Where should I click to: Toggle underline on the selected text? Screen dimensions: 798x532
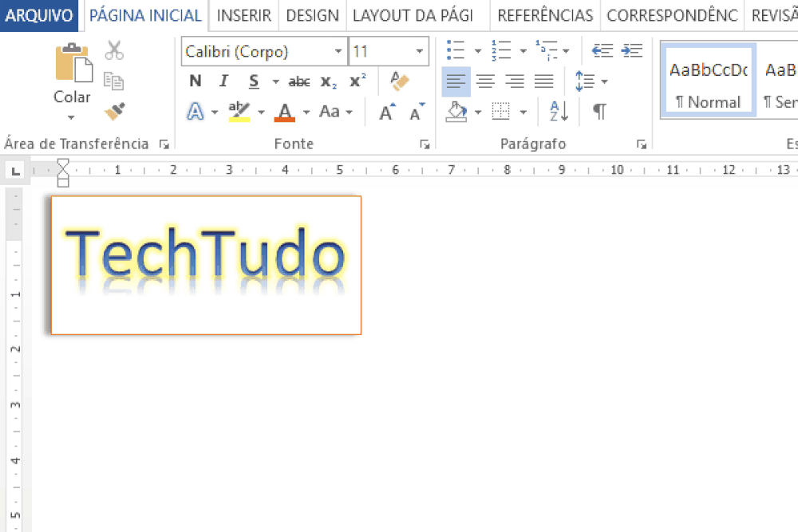point(251,81)
